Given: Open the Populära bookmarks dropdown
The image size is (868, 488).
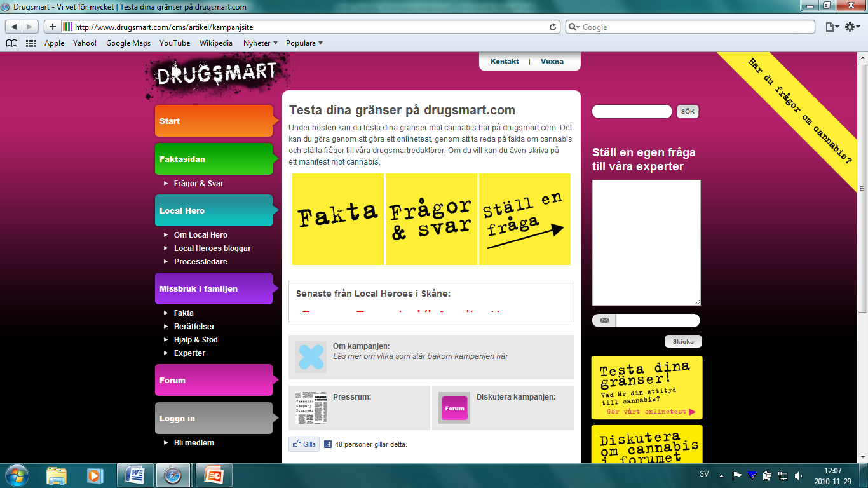Looking at the screenshot, I should point(304,43).
